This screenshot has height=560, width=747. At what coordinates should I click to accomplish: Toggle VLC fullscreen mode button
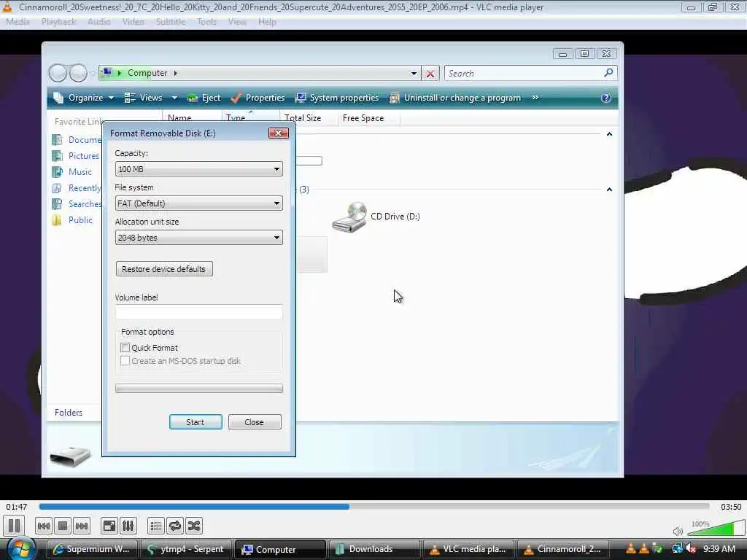[x=109, y=526]
